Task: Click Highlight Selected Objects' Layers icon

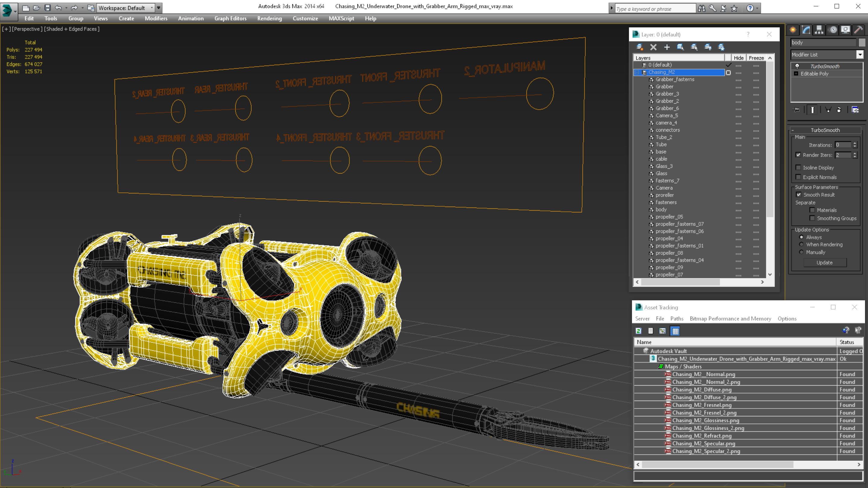Action: (x=694, y=47)
